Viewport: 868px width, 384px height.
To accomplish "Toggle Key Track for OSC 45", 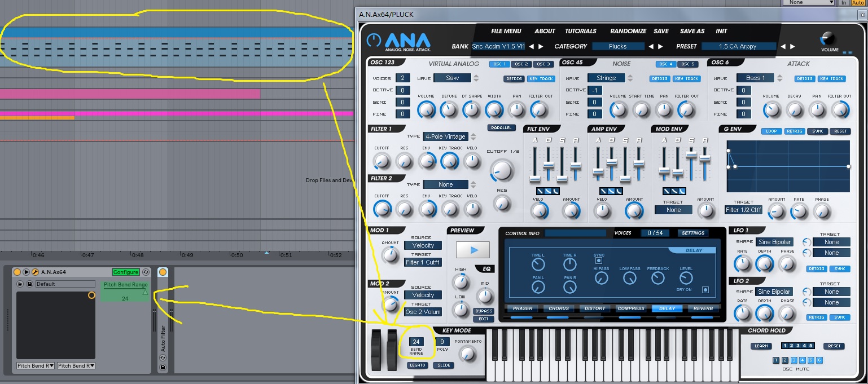I will pyautogui.click(x=686, y=78).
